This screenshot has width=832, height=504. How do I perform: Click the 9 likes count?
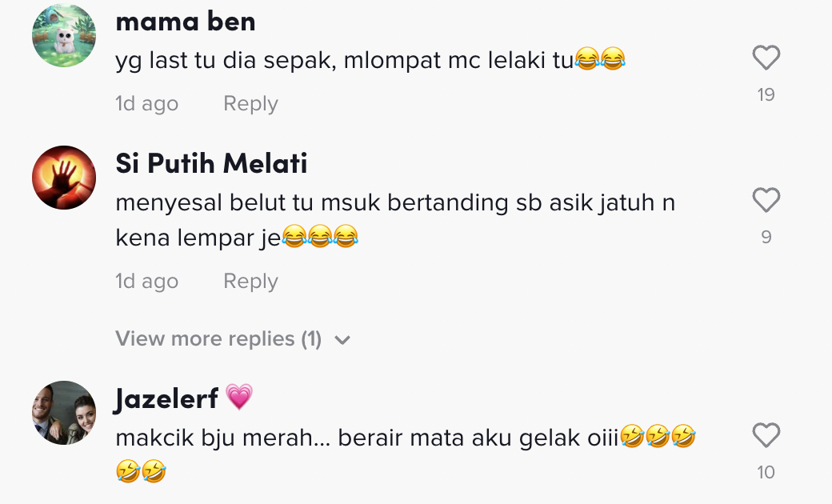[x=766, y=238]
